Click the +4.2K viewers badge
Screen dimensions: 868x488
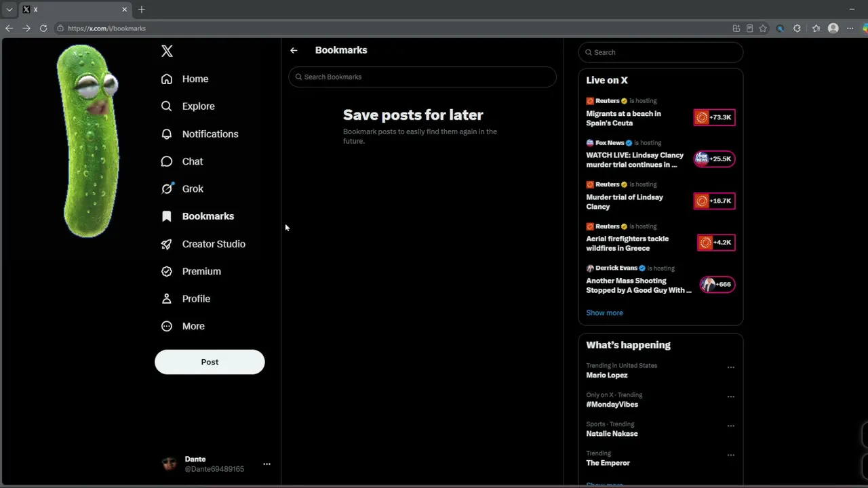click(x=716, y=242)
